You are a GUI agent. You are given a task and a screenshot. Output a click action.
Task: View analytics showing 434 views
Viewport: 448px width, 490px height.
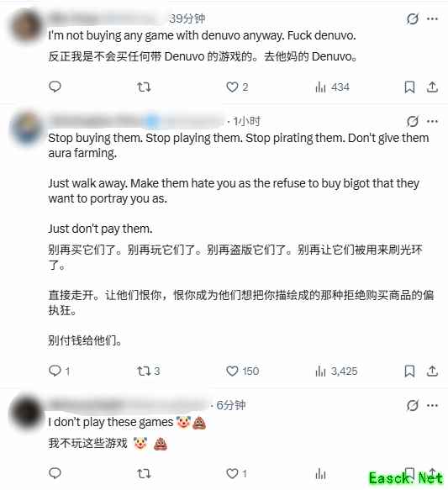point(332,87)
